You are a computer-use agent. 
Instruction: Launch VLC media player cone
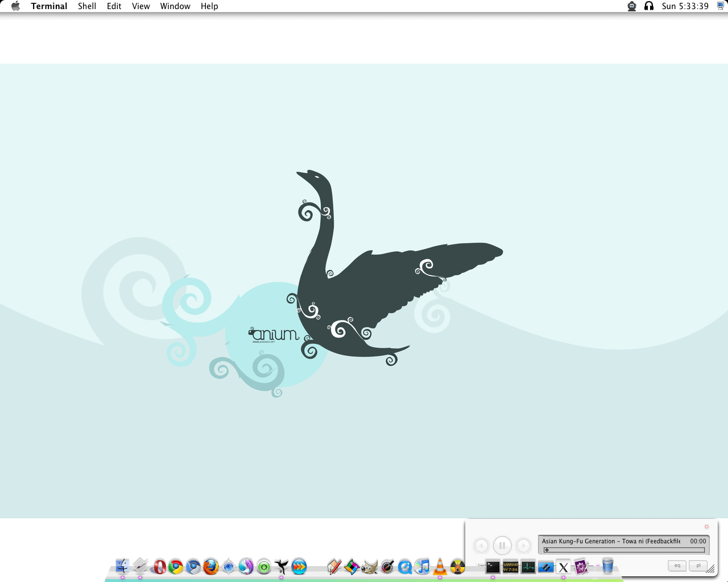[x=440, y=567]
